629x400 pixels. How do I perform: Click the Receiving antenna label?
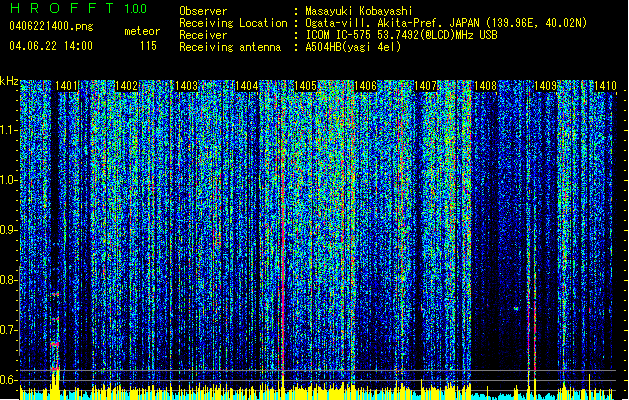pos(230,47)
